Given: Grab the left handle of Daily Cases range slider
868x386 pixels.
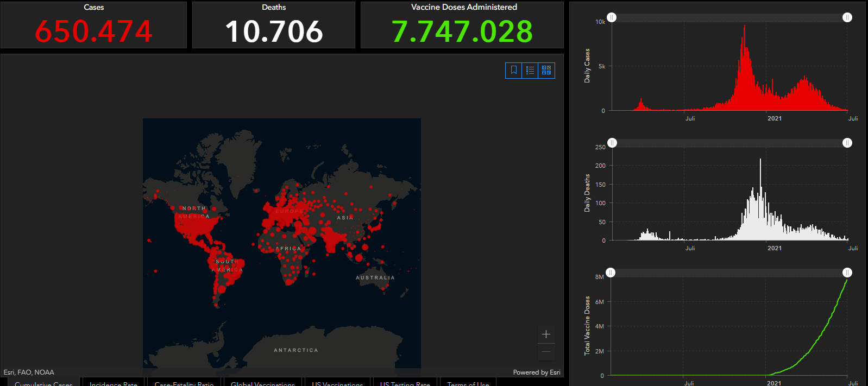Looking at the screenshot, I should click(612, 17).
